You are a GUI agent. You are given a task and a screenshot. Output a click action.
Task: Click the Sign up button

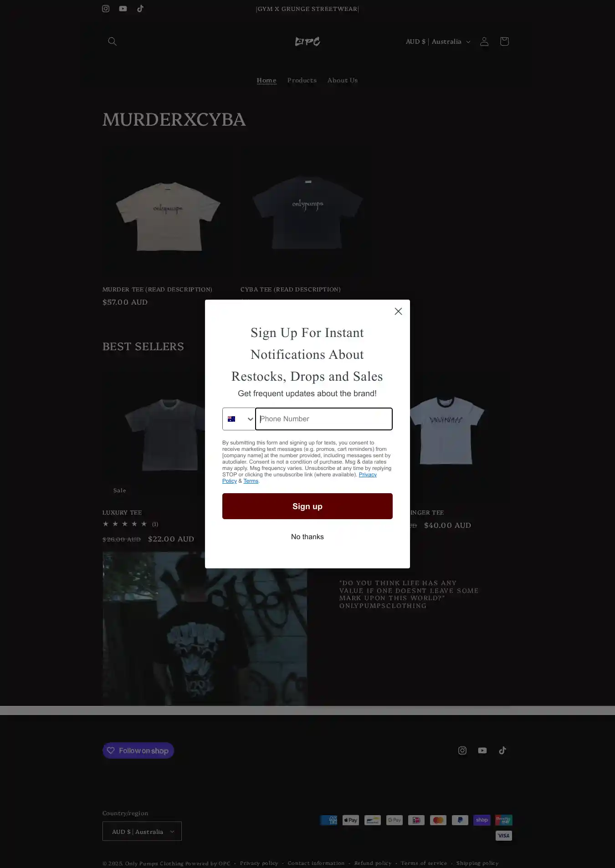pyautogui.click(x=307, y=506)
